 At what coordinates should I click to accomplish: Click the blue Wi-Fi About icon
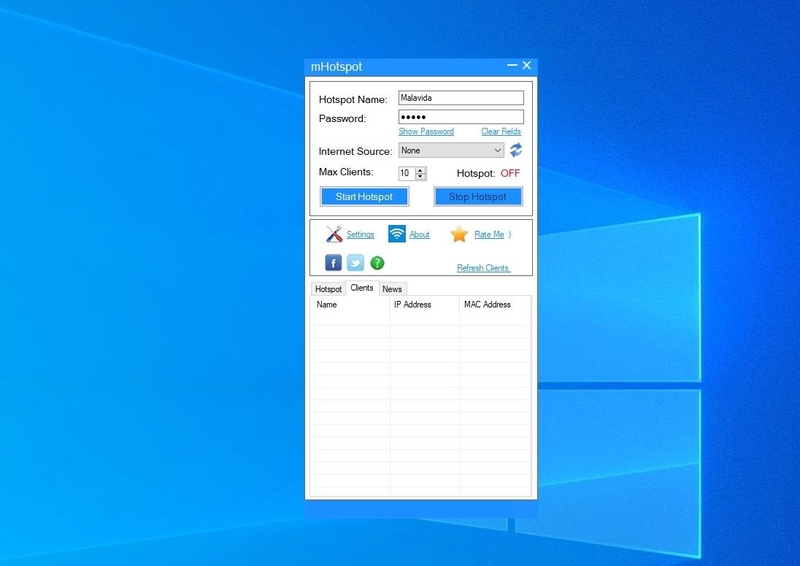pyautogui.click(x=396, y=234)
